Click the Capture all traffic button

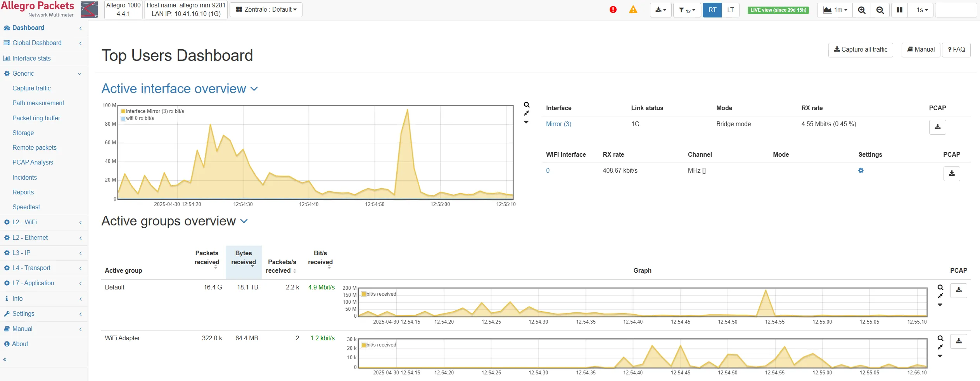860,50
